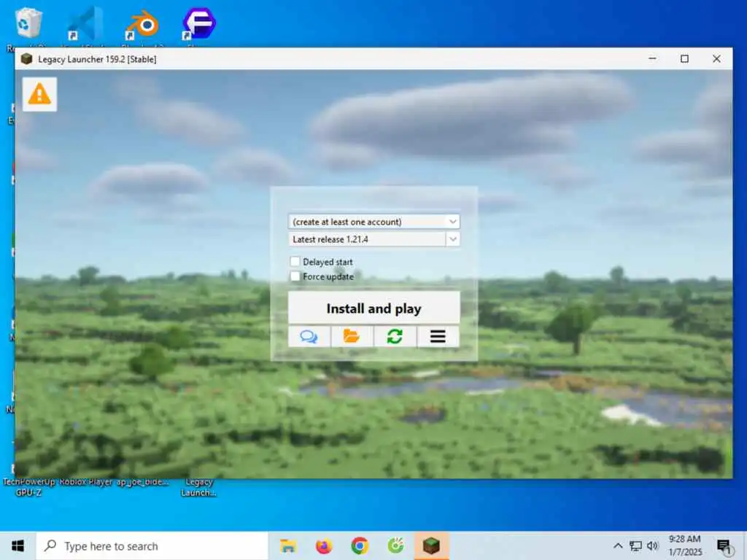Select Roblox Player desktop shortcut
This screenshot has height=560, width=747.
(x=86, y=482)
